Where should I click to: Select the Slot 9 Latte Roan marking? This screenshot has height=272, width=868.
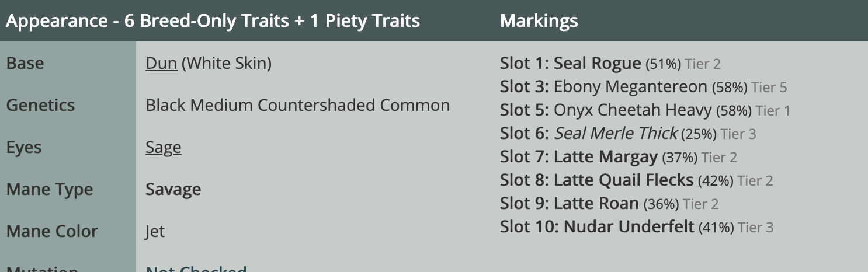609,204
